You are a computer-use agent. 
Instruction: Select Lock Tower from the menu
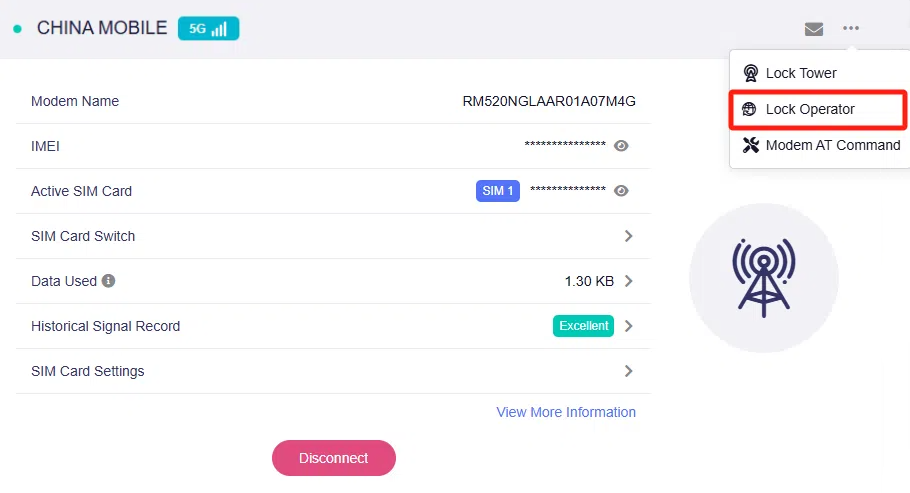818,73
